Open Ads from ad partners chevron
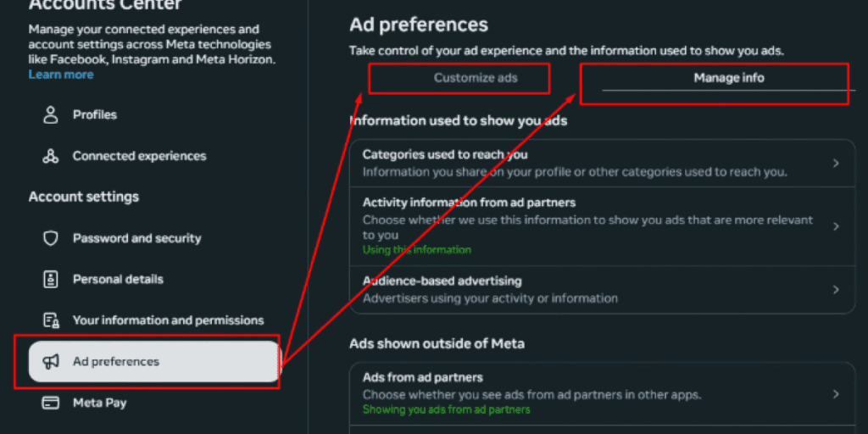Image resolution: width=868 pixels, height=434 pixels. [x=836, y=394]
